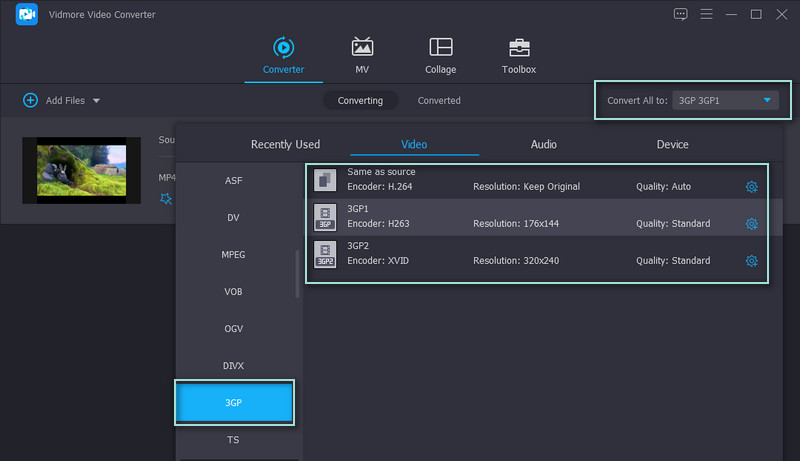
Task: Switch to the Device tab
Action: 672,145
